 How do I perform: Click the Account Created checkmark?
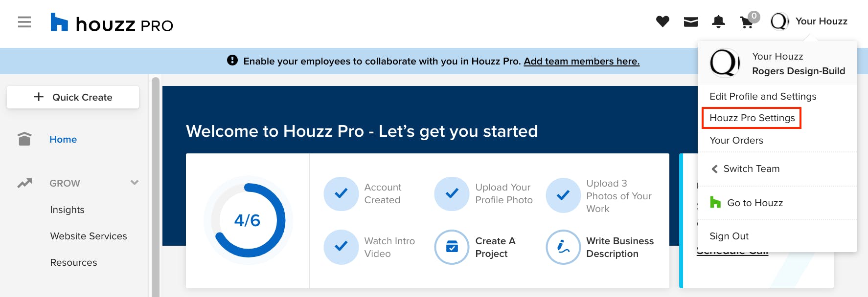coord(341,193)
